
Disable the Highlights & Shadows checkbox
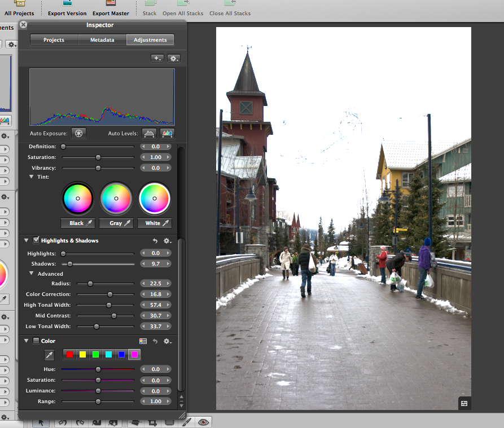click(36, 240)
